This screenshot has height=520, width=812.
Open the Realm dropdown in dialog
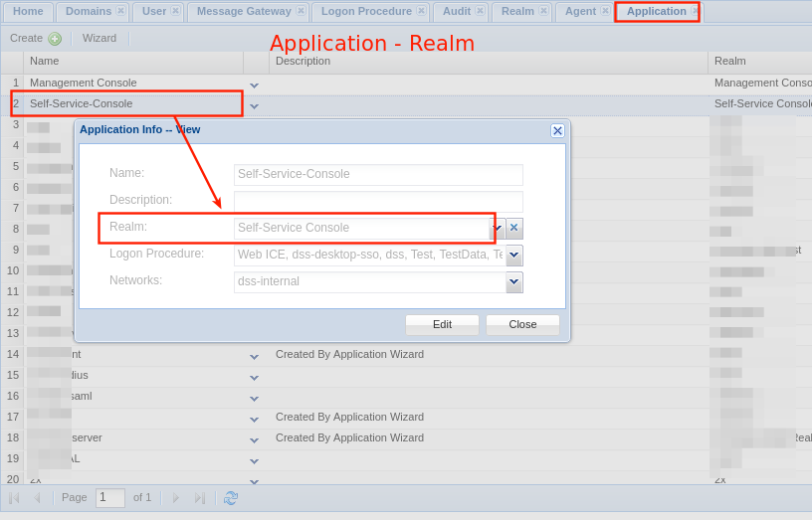coord(497,228)
